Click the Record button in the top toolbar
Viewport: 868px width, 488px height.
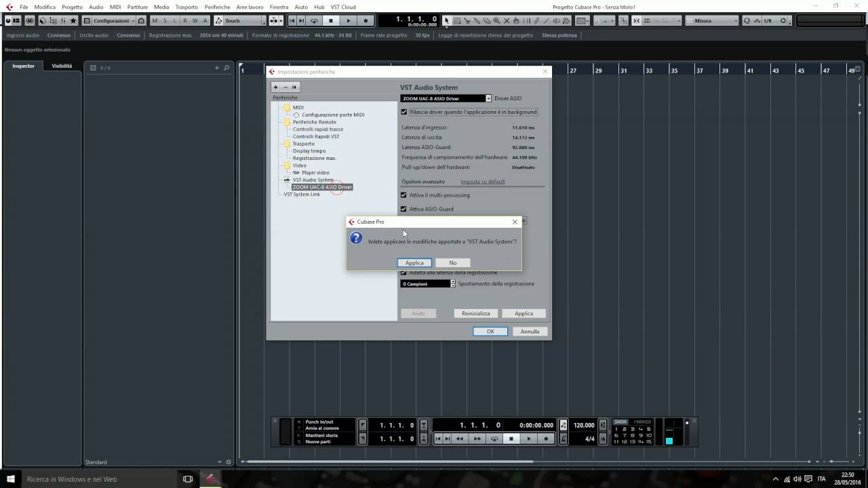(x=366, y=20)
